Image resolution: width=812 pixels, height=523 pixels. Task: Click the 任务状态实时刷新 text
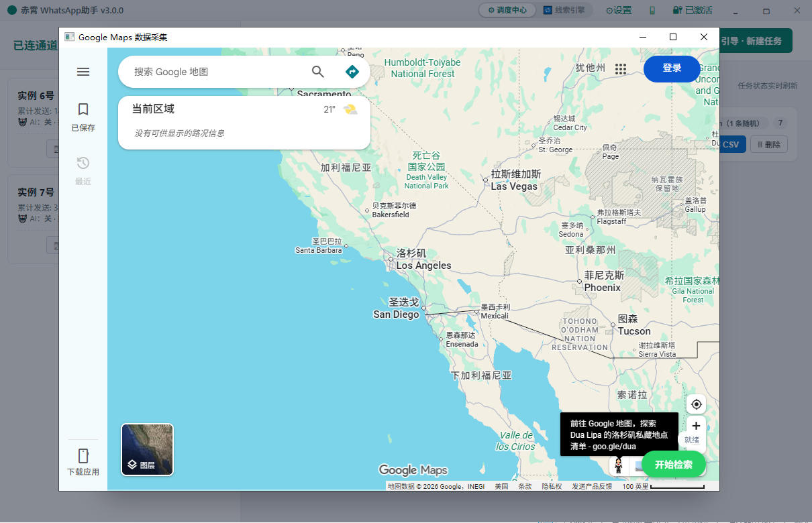[768, 86]
